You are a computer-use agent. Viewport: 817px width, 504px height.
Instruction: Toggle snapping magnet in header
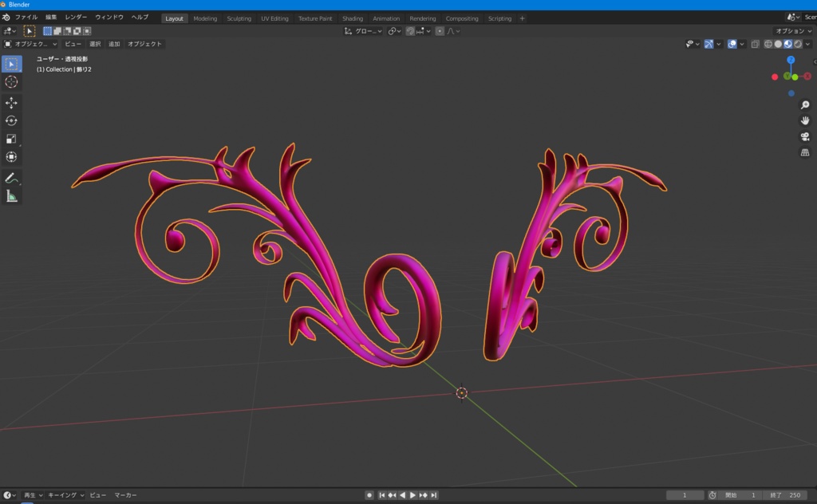[410, 31]
